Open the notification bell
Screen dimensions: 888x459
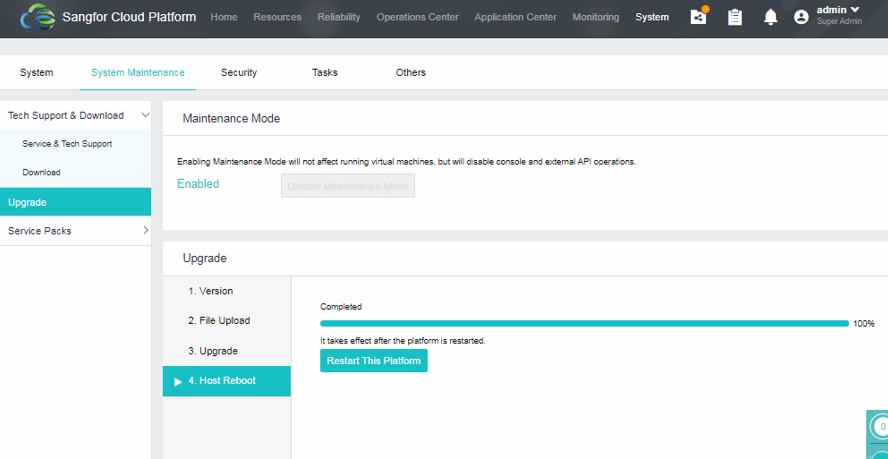[770, 17]
